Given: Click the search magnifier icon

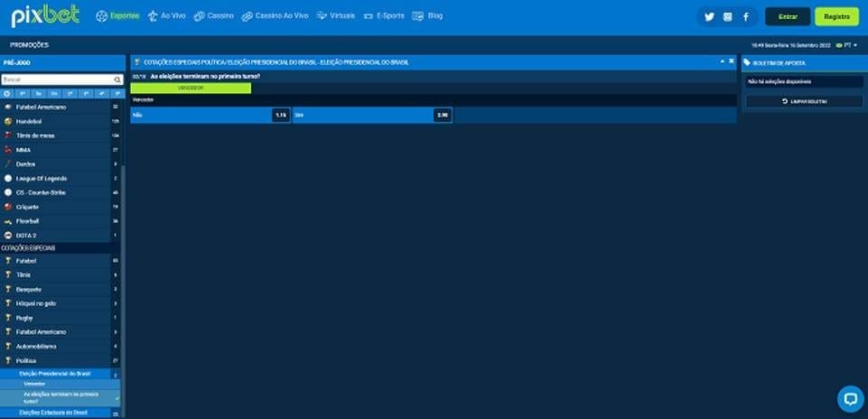Looking at the screenshot, I should click(117, 79).
